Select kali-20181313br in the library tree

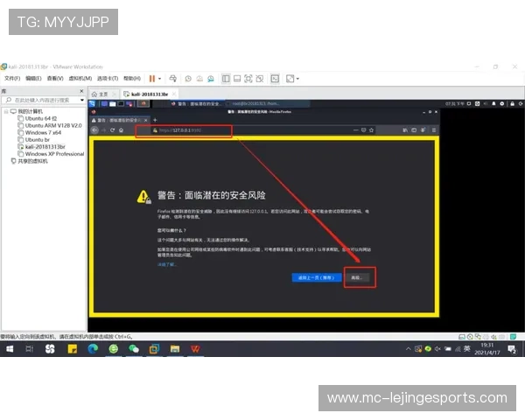41,147
